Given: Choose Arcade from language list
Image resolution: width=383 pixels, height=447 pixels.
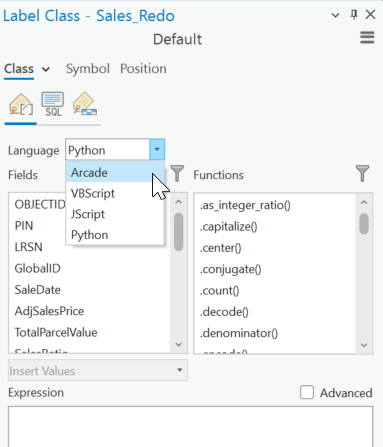Looking at the screenshot, I should pyautogui.click(x=115, y=172).
